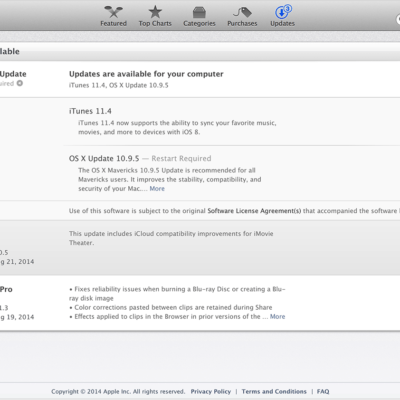This screenshot has height=400, width=400.
Task: Click 'Fixes reliability issues when burning' bullet
Action: pyautogui.click(x=177, y=293)
